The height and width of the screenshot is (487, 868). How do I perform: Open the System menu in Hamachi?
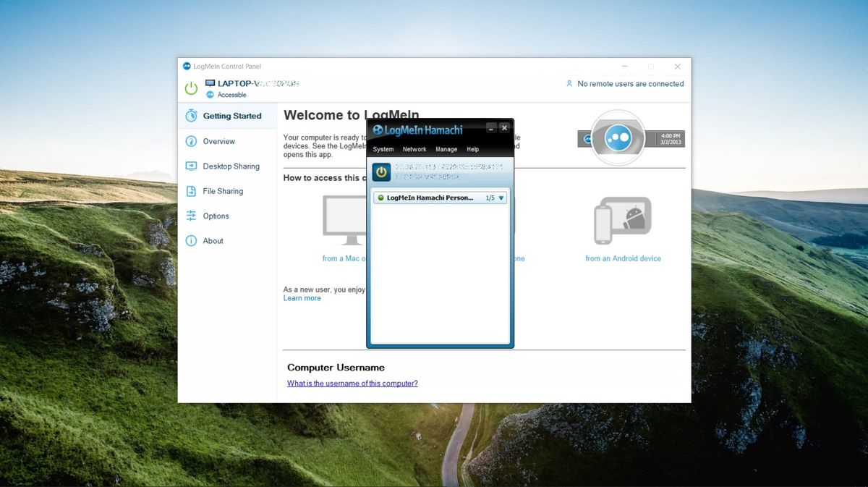(x=383, y=149)
